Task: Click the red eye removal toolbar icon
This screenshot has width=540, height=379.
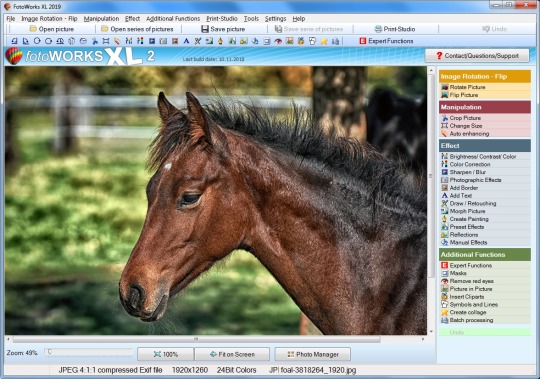Action: coord(278,41)
